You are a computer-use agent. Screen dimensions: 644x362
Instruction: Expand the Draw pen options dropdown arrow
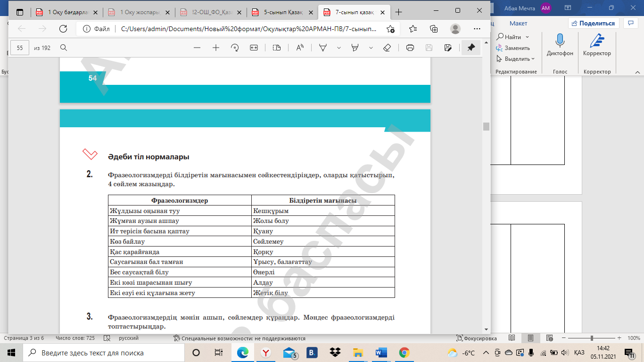point(339,48)
